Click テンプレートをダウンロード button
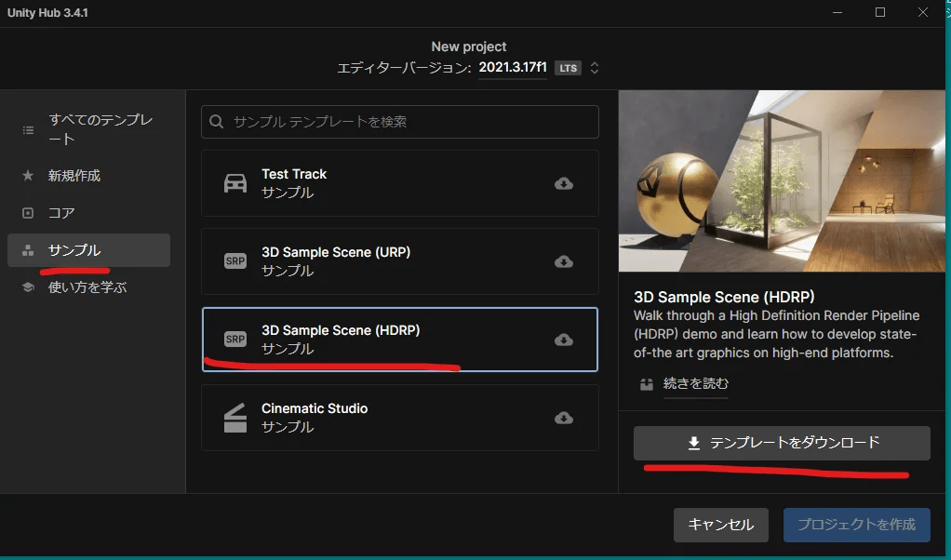 tap(782, 443)
